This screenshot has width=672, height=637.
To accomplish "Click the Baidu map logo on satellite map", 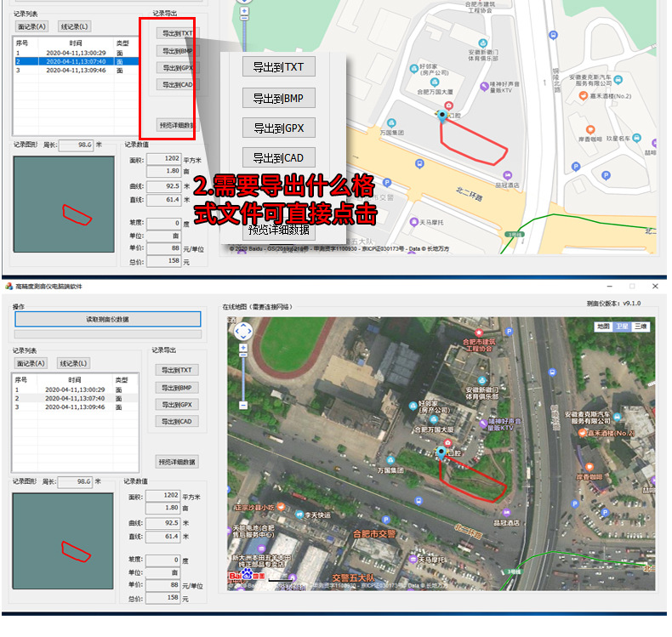I will [247, 575].
